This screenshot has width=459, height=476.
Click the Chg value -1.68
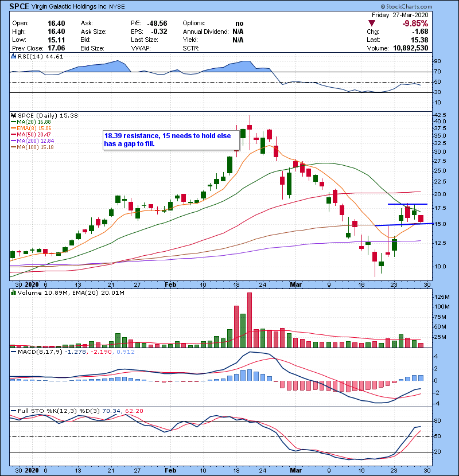(420, 32)
